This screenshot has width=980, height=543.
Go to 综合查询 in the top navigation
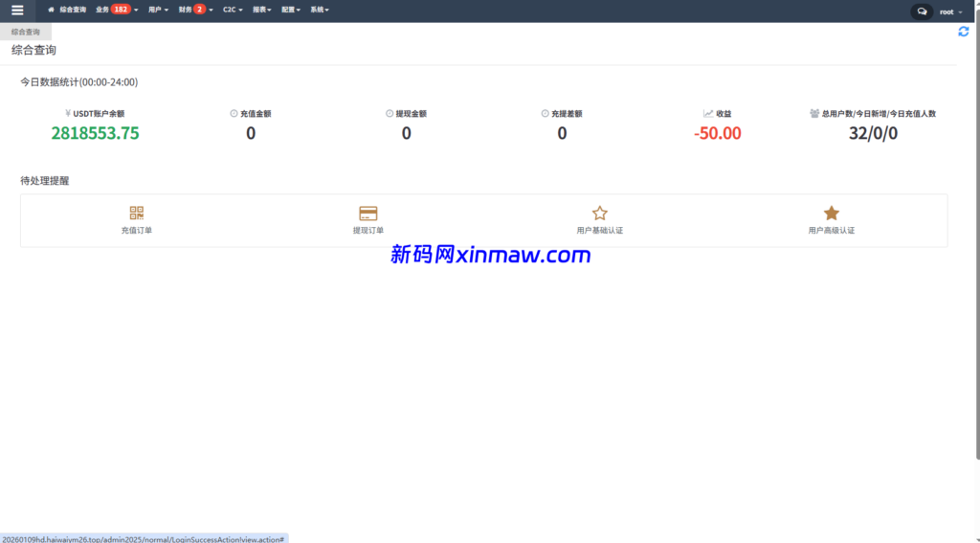[x=67, y=10]
